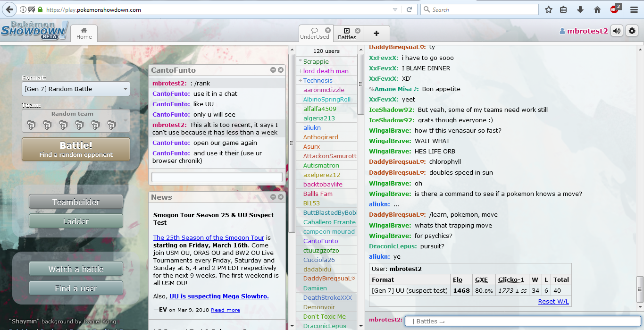Switch to the Battles tab
This screenshot has width=644, height=330.
pyautogui.click(x=347, y=33)
